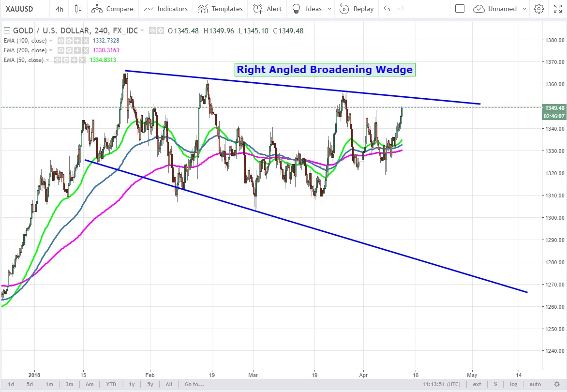
Task: Toggle log scale on price axis
Action: click(515, 384)
